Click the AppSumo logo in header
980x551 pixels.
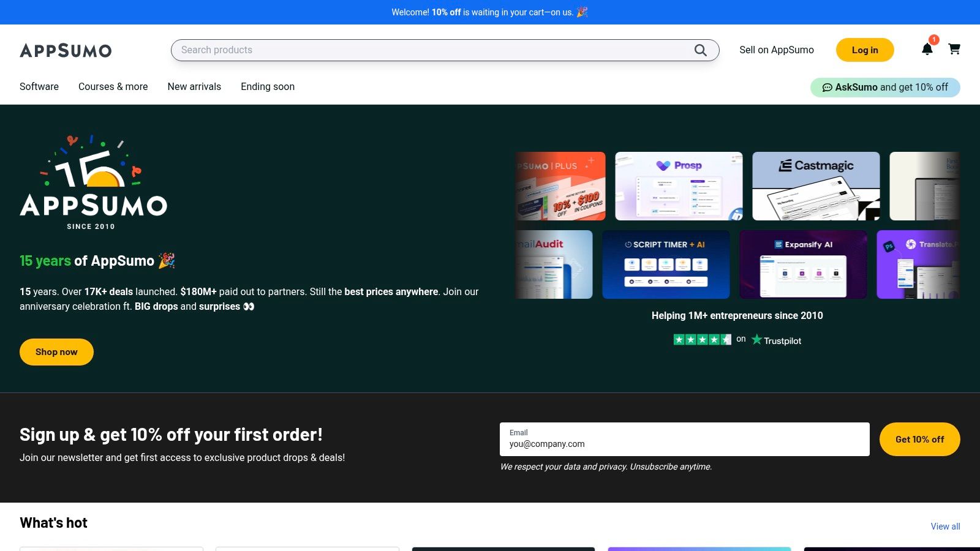tap(66, 50)
